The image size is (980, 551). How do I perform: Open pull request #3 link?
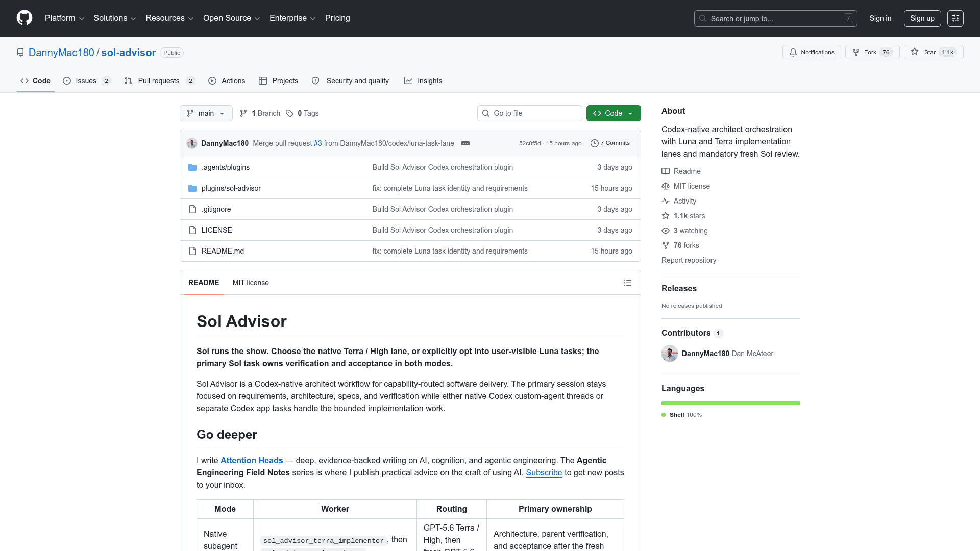coord(318,143)
